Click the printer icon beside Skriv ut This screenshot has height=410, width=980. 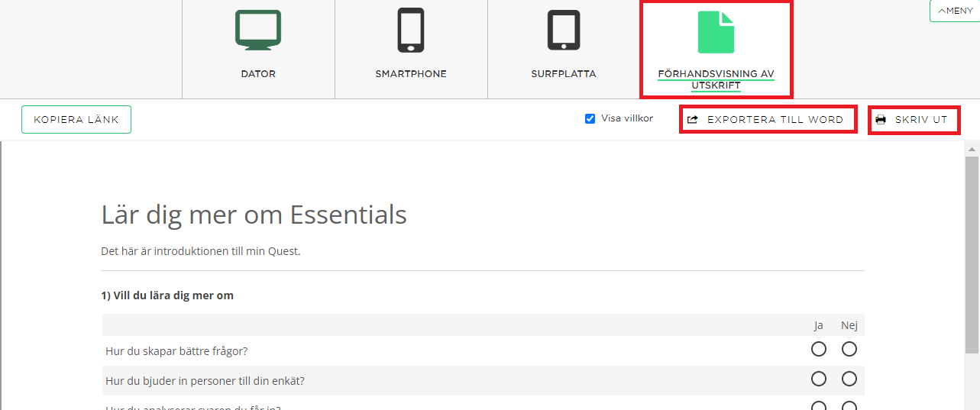point(881,120)
